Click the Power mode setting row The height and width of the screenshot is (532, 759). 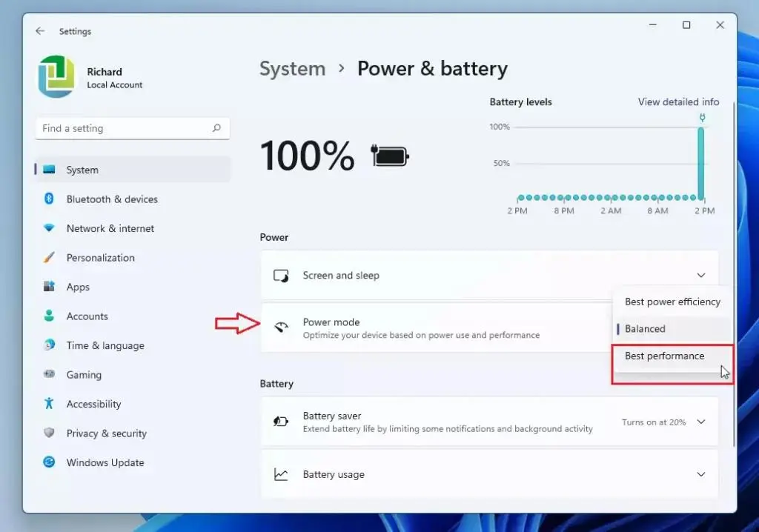coord(436,328)
